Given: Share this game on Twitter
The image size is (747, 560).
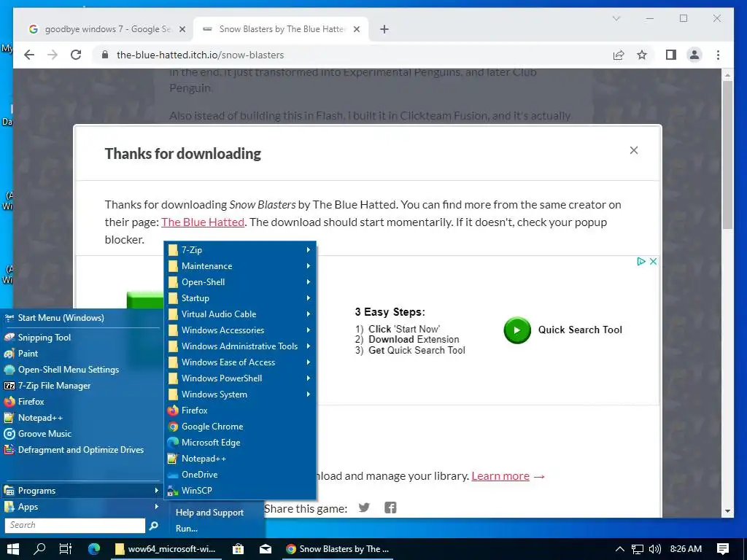Looking at the screenshot, I should pyautogui.click(x=364, y=507).
